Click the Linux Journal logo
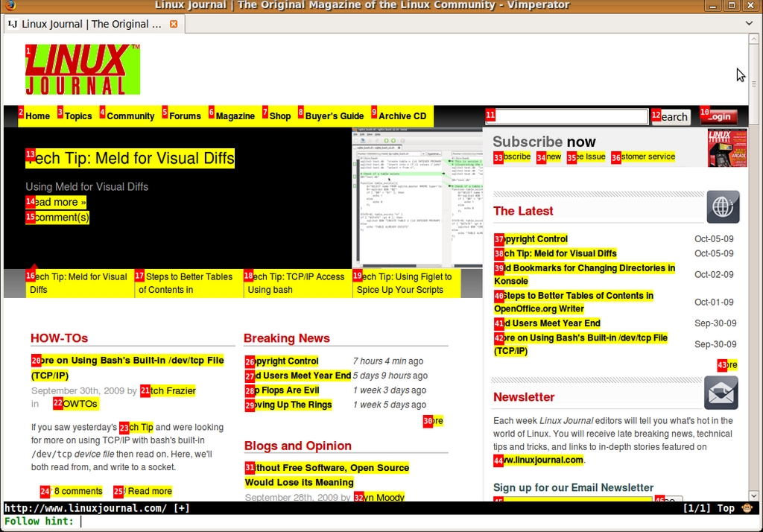Viewport: 763px width, 532px height. tap(82, 69)
